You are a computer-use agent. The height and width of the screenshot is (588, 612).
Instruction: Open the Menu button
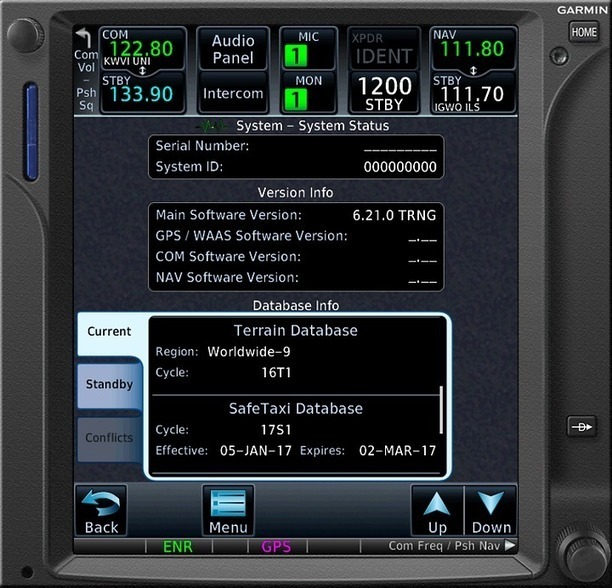[x=228, y=510]
